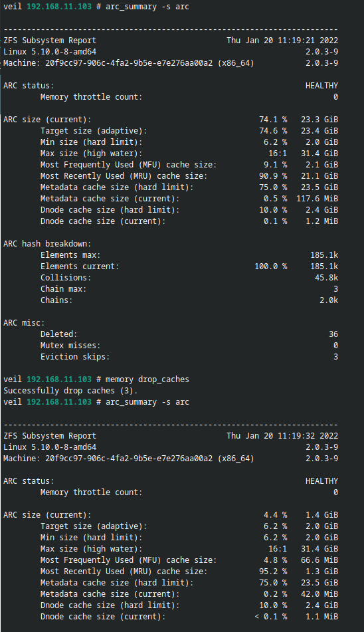The image size is (364, 632).
Task: Click the HEALTHY status in the first report
Action: (x=321, y=86)
